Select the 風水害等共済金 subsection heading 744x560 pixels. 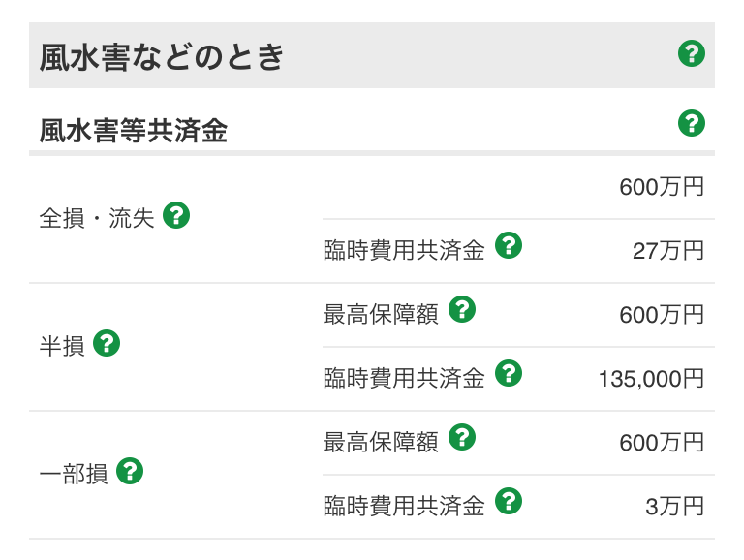(134, 130)
